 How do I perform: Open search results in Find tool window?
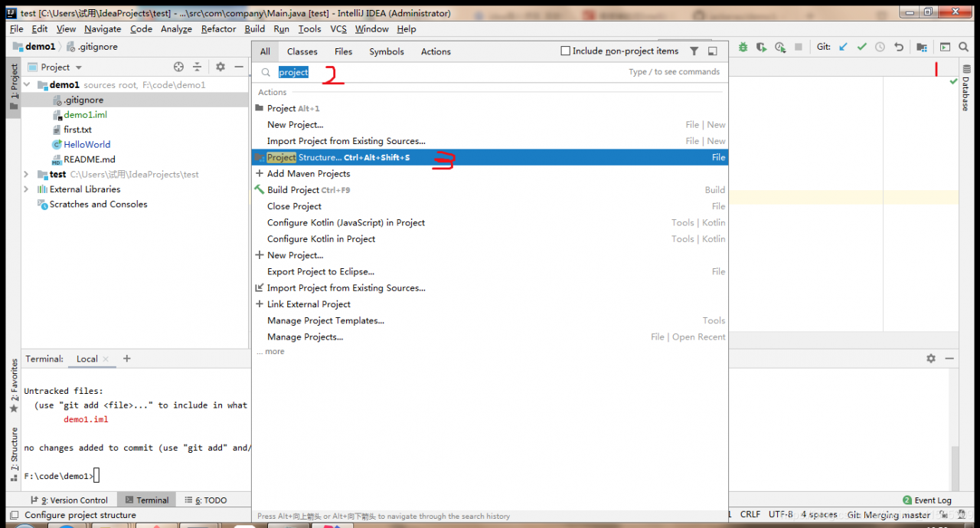coord(713,51)
